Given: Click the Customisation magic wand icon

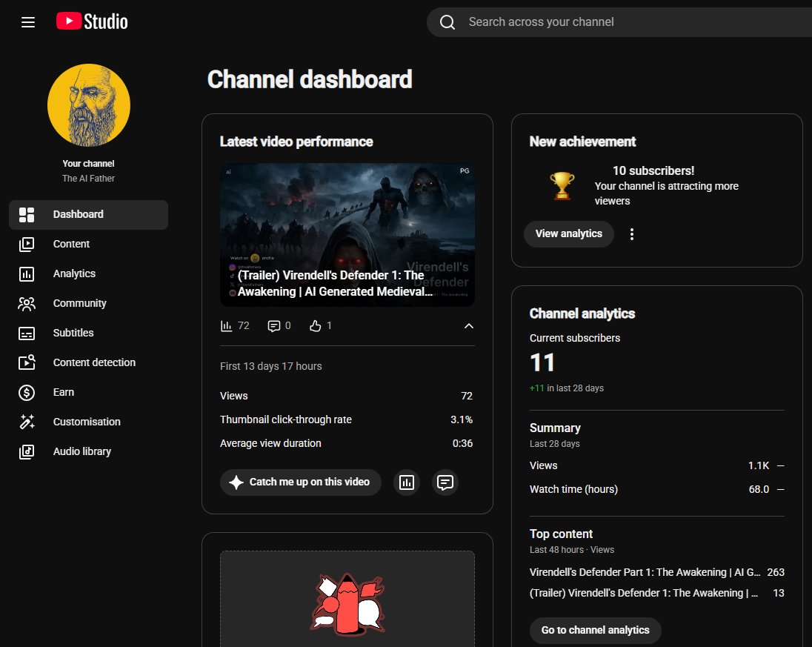Looking at the screenshot, I should click(27, 422).
